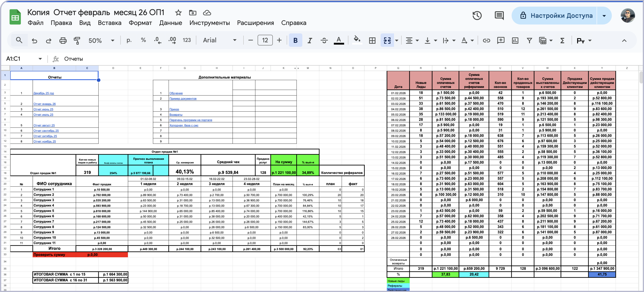Toggle italic formatting button
Screen dimensions: 644x292
tap(310, 41)
